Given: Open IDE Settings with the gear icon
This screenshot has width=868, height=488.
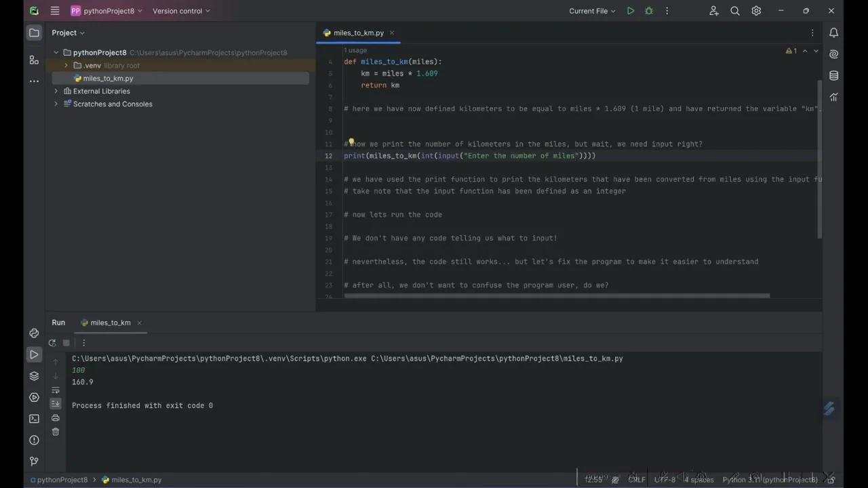Looking at the screenshot, I should [756, 11].
